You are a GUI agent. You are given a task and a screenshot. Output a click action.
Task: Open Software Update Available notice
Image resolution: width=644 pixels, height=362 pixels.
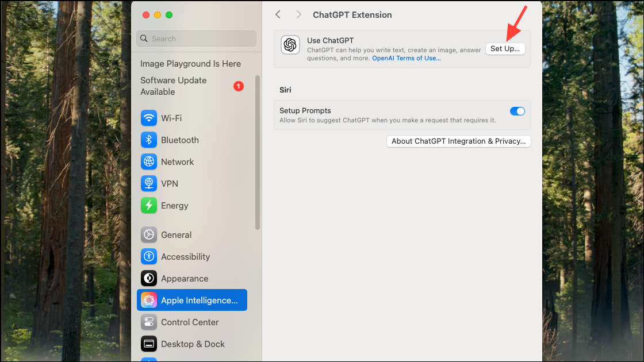point(192,86)
